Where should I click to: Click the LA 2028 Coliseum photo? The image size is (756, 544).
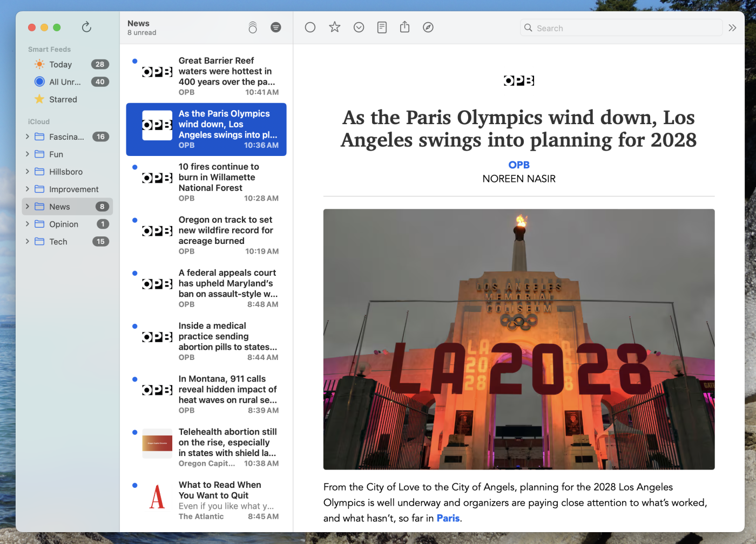519,339
